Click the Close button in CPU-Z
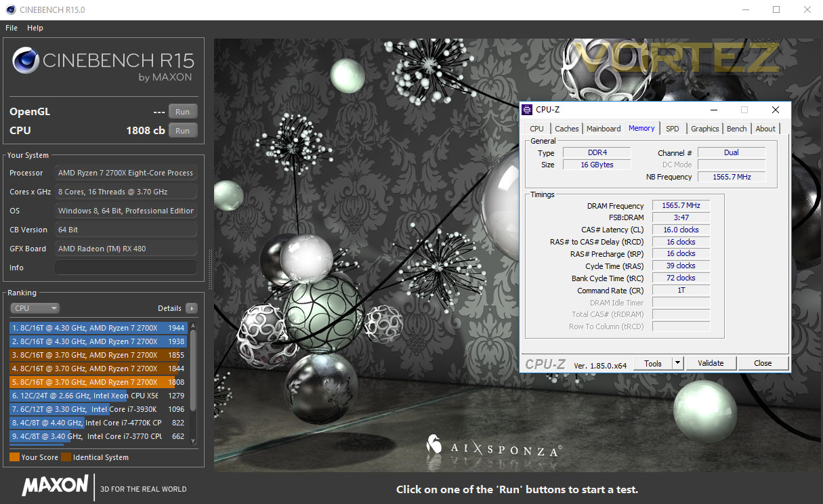823x504 pixels. [763, 363]
